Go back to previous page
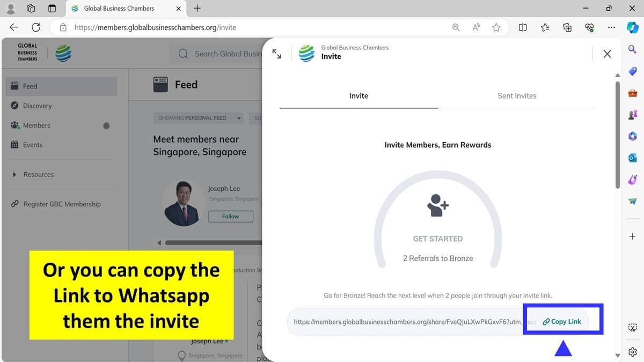This screenshot has height=362, width=644. (14, 27)
